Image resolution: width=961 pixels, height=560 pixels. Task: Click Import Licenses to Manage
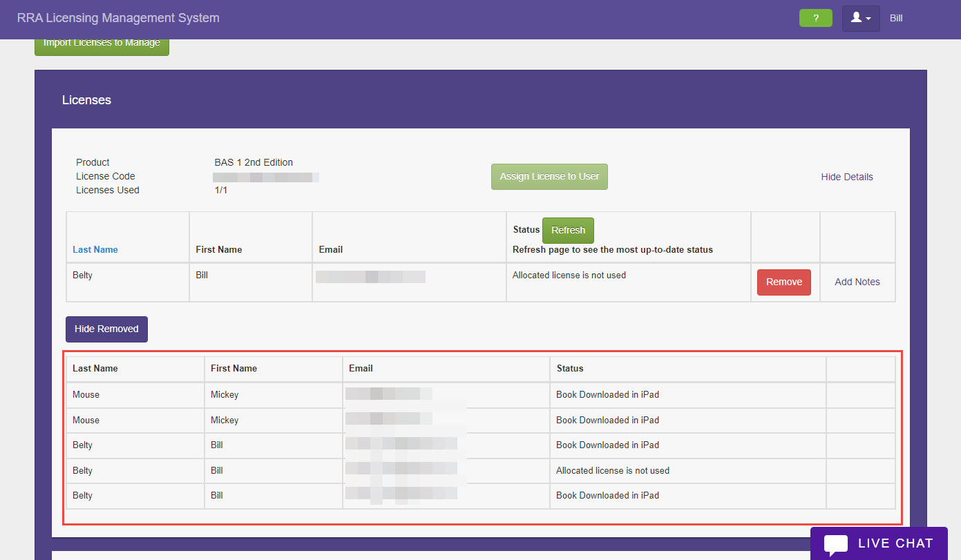[102, 42]
